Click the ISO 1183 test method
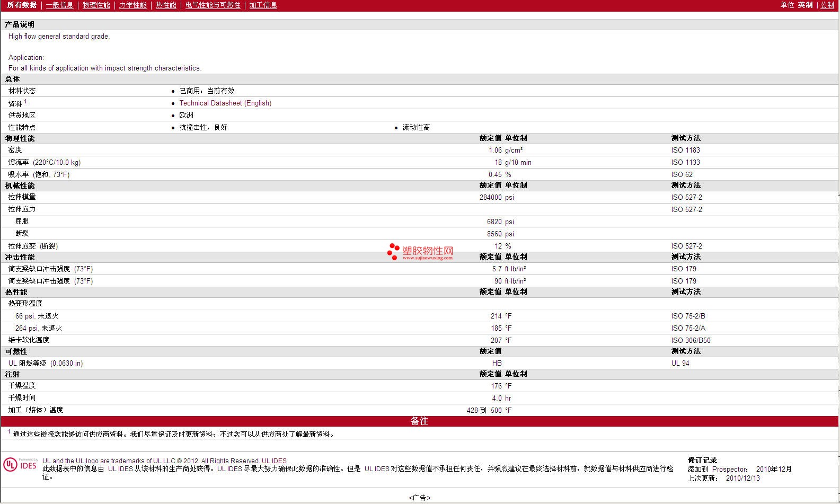 (x=686, y=151)
